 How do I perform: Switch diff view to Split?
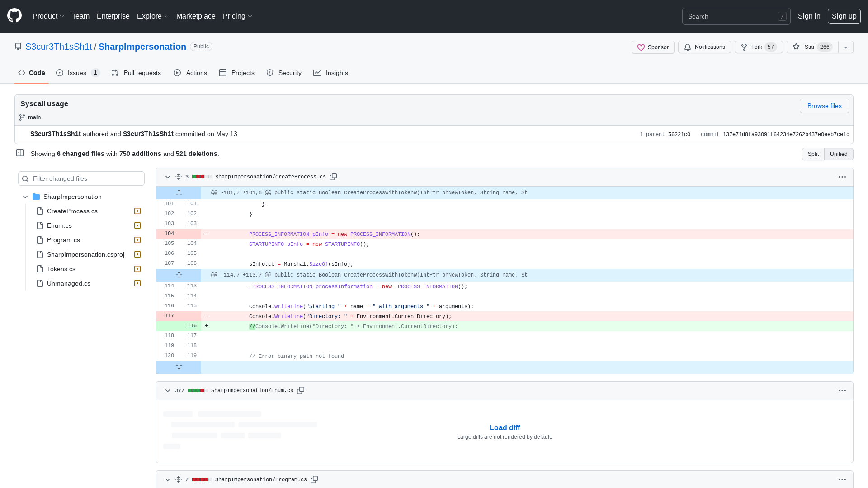[813, 154]
